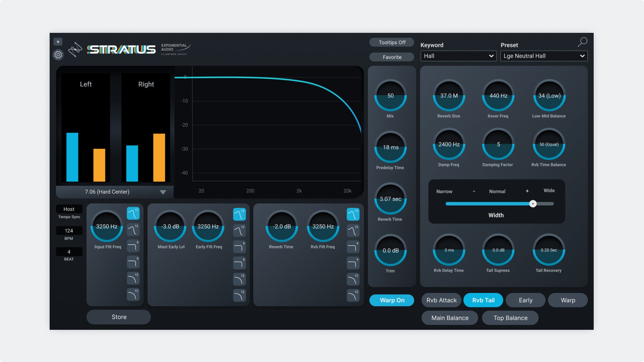Open the Preset dropdown for Lge Neutral Hall
This screenshot has width=644, height=362.
coord(543,56)
